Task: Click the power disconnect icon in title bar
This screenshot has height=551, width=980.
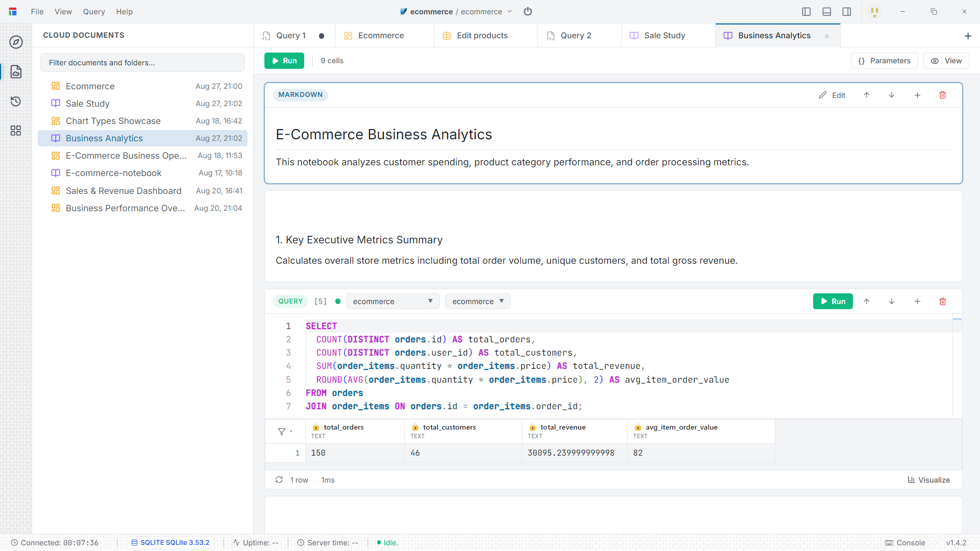Action: click(x=528, y=11)
